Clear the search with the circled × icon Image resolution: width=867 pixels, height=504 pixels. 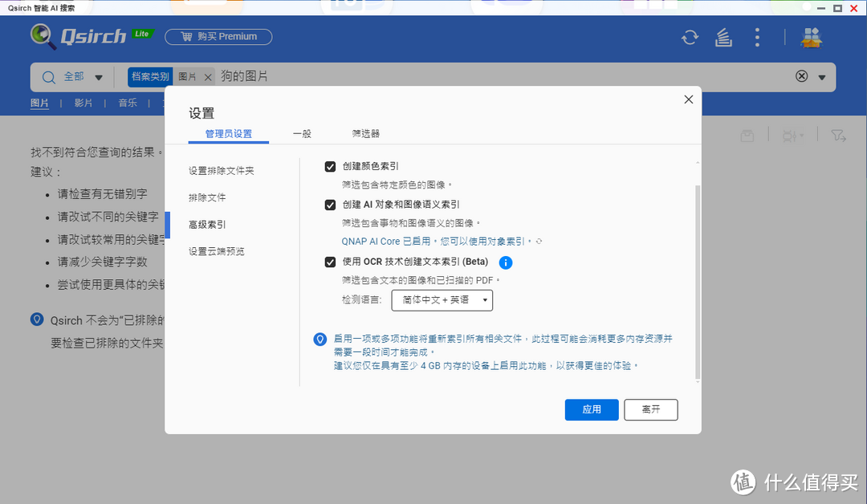point(800,75)
